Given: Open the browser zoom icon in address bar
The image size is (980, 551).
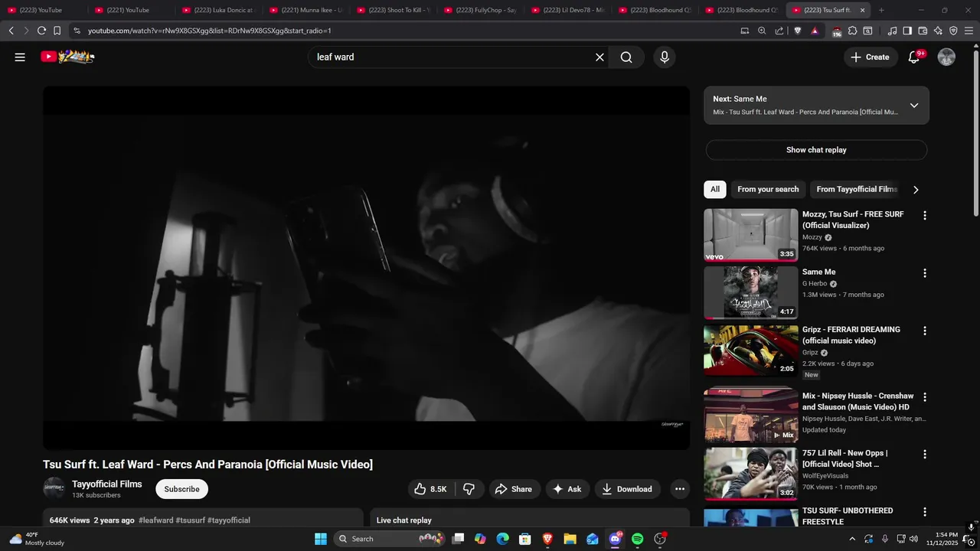Looking at the screenshot, I should pyautogui.click(x=762, y=31).
